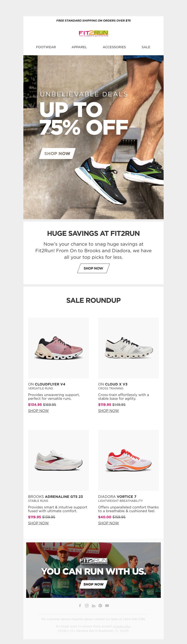This screenshot has height=644, width=187.
Task: Open the LinkedIn social icon
Action: point(93,606)
